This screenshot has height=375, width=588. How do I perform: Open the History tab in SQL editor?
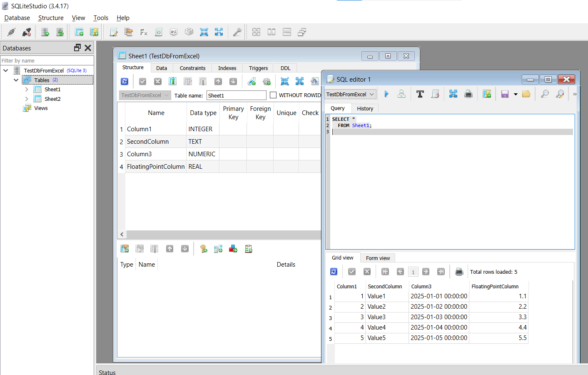365,108
